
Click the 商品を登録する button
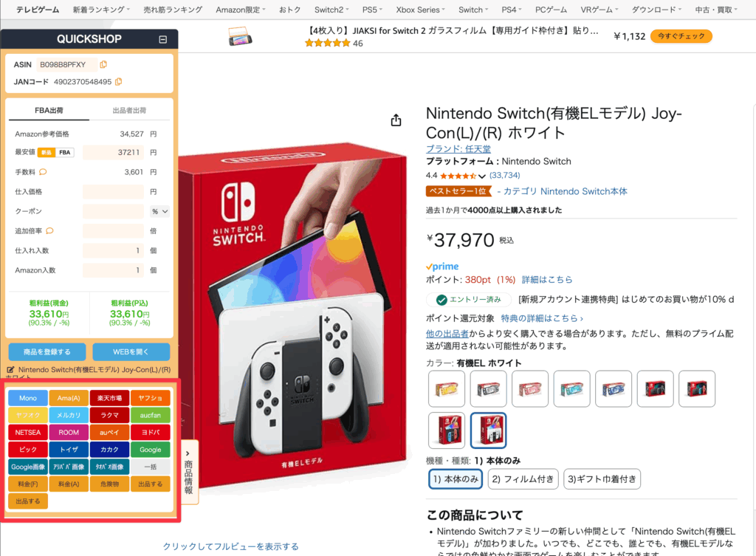pyautogui.click(x=47, y=352)
